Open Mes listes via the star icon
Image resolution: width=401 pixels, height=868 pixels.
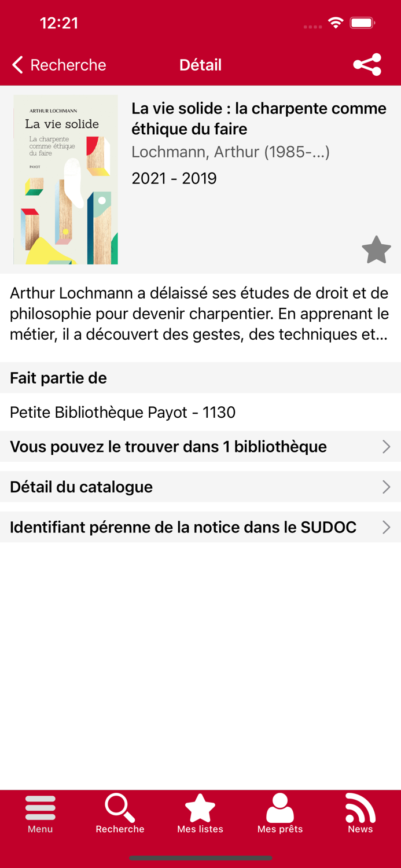(x=200, y=810)
